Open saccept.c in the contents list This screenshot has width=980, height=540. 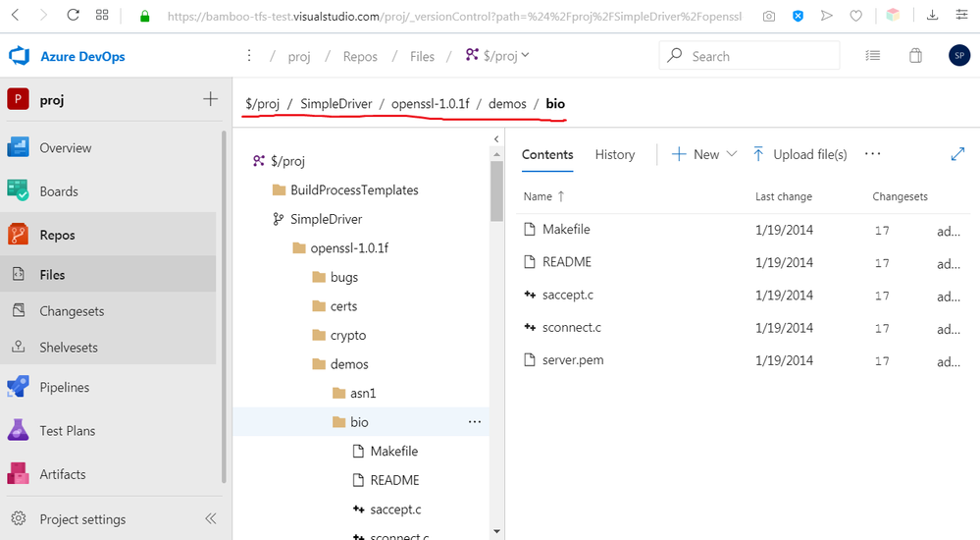[x=568, y=295]
